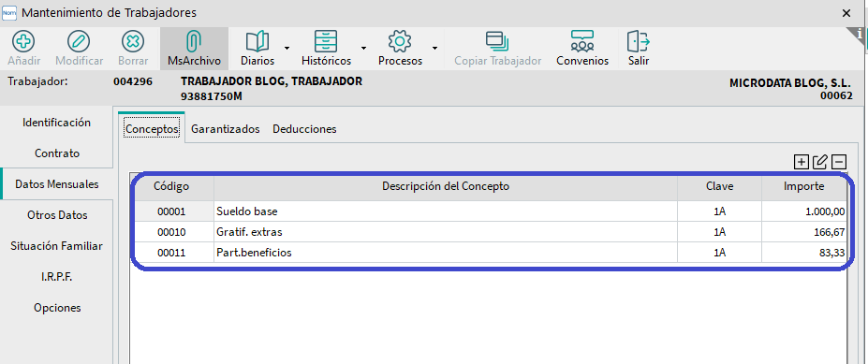Open the Otros Datos side tab

[57, 215]
